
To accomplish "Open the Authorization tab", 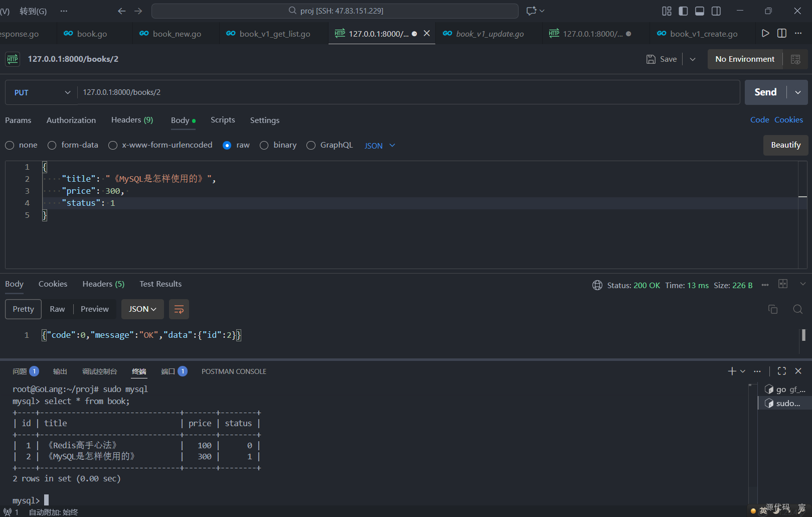I will (71, 120).
